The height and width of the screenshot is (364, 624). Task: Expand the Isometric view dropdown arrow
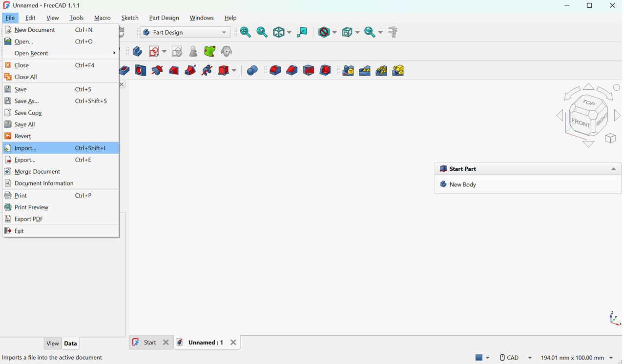[289, 33]
